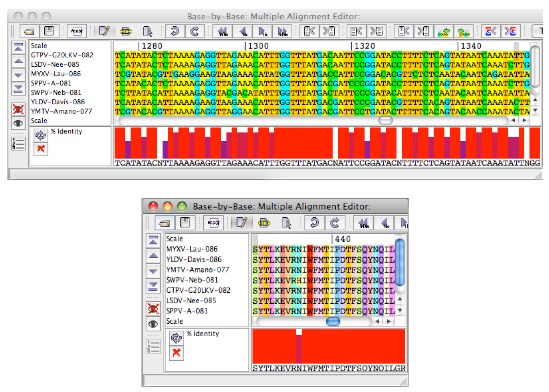Select GTPV-G20LKV-082 row in the DNA window

coord(62,55)
